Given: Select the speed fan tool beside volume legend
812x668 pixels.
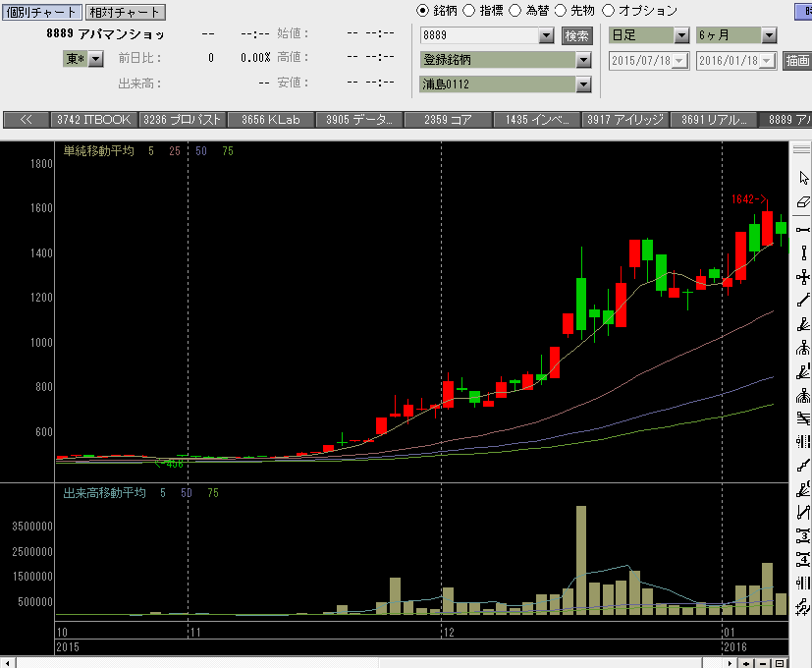Looking at the screenshot, I should (803, 489).
